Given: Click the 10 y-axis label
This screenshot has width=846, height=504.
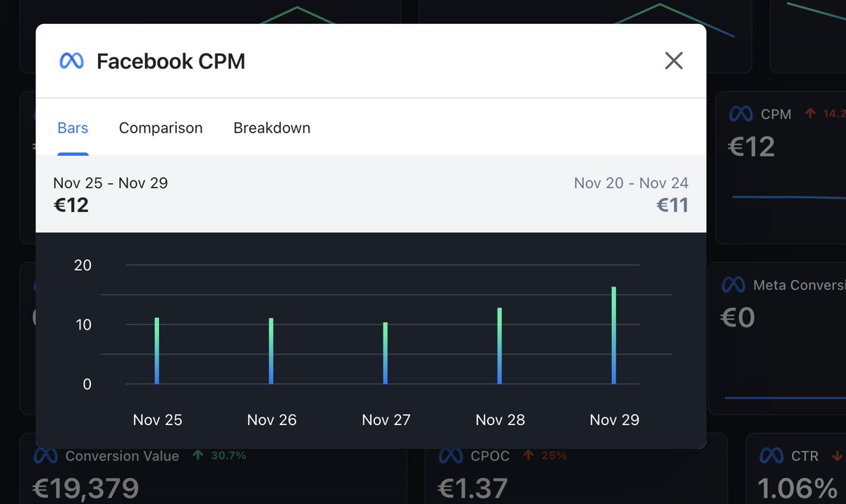Looking at the screenshot, I should (x=82, y=325).
